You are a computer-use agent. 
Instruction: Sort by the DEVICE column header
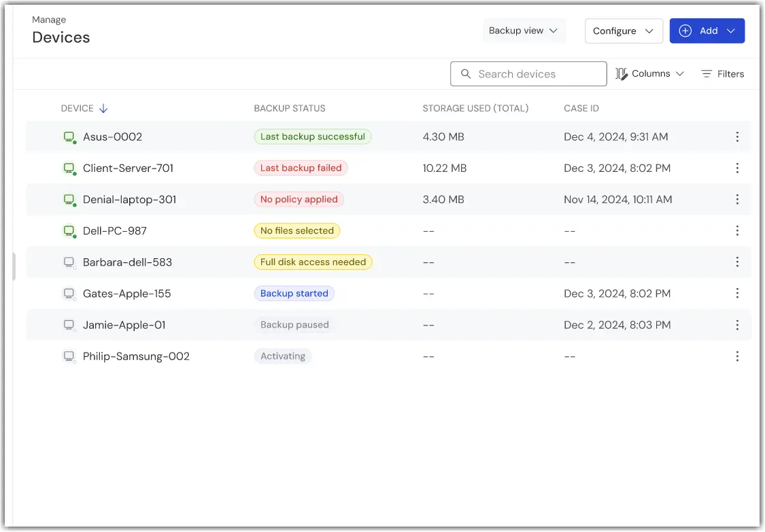pos(77,108)
